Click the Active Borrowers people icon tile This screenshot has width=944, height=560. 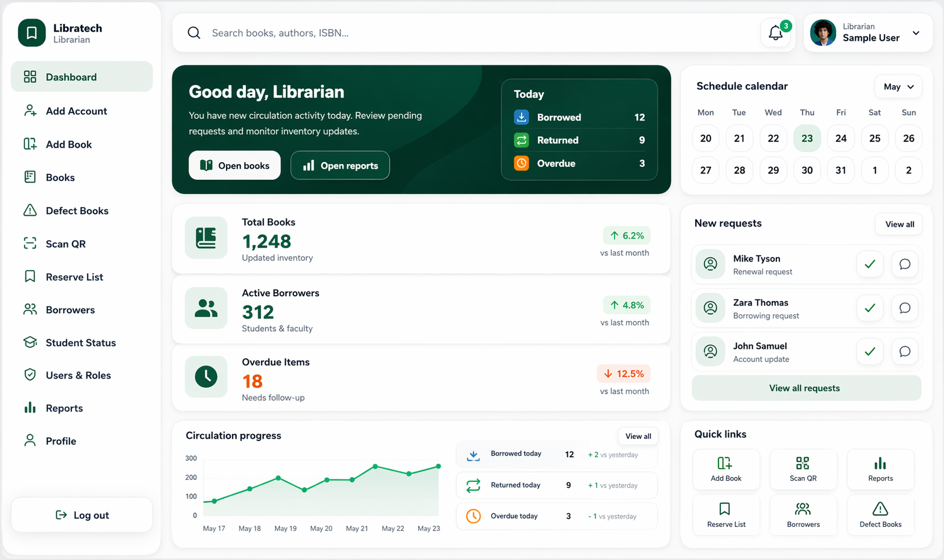pyautogui.click(x=206, y=308)
